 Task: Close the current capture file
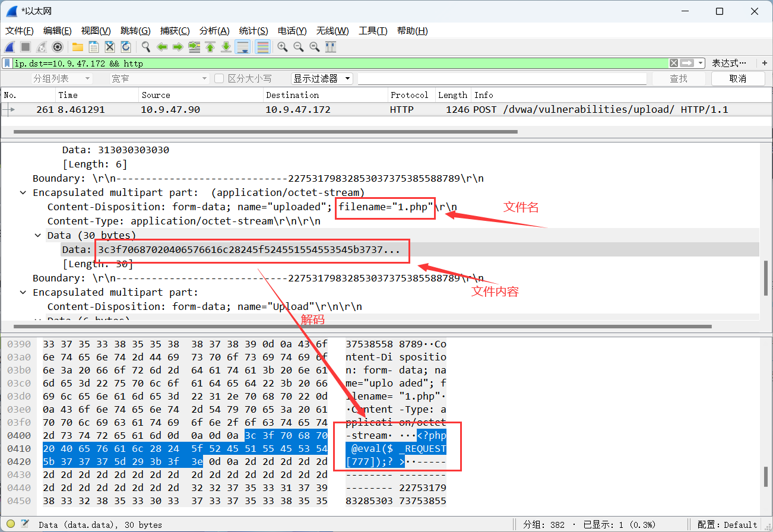[x=110, y=47]
